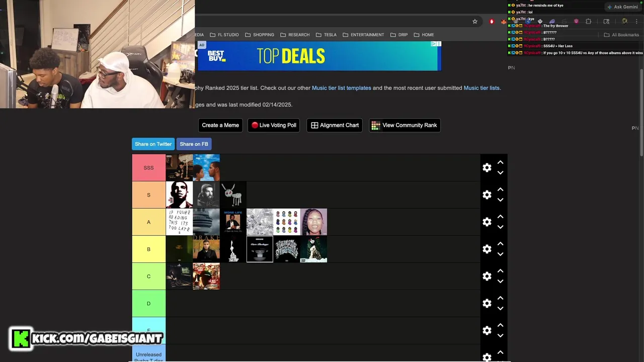Click the orange S tier label
Screen dimensions: 644x362
coord(148,195)
